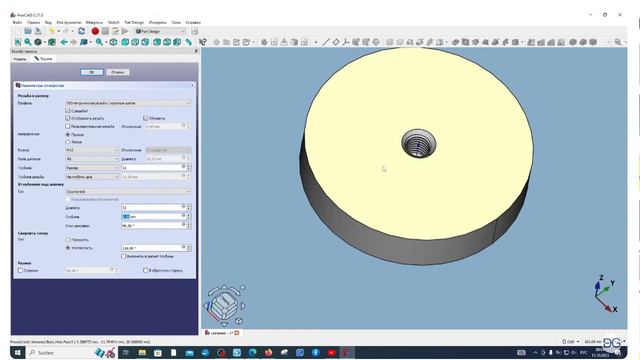640x360 pixels.
Task: Open the Macros dialog notepad icon
Action: pos(116,31)
